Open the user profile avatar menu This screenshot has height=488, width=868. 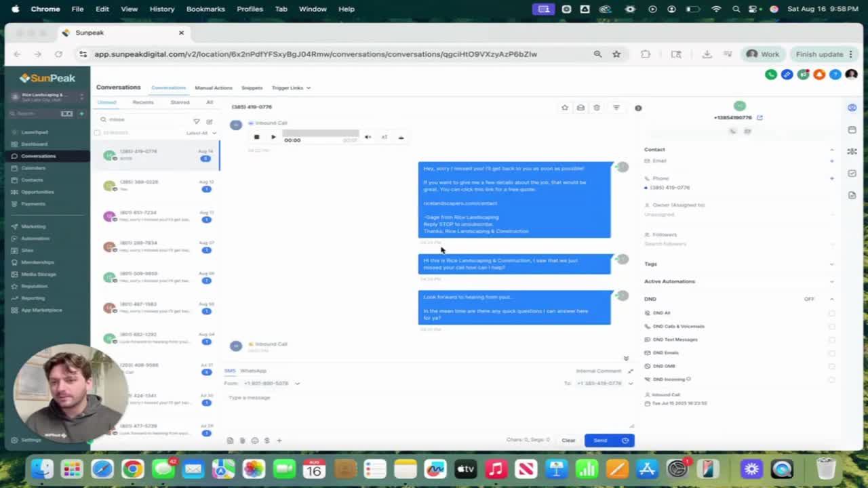(x=851, y=75)
